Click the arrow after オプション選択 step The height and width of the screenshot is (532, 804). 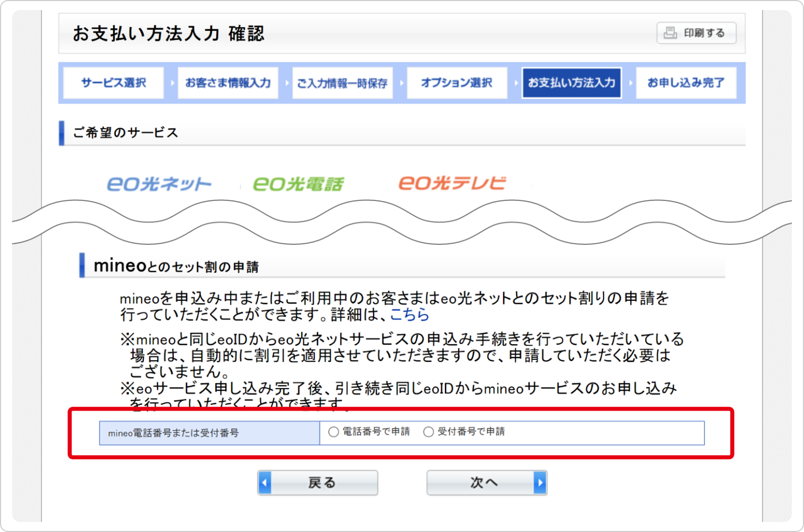click(x=516, y=83)
